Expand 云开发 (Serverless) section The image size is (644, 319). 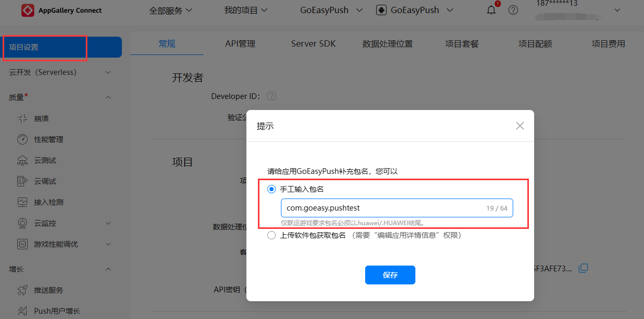[x=108, y=72]
